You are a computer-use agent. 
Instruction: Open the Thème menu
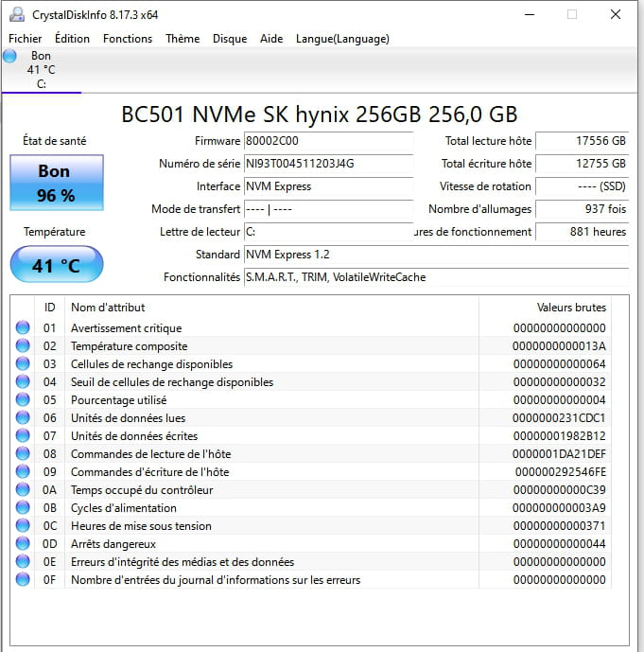point(183,39)
